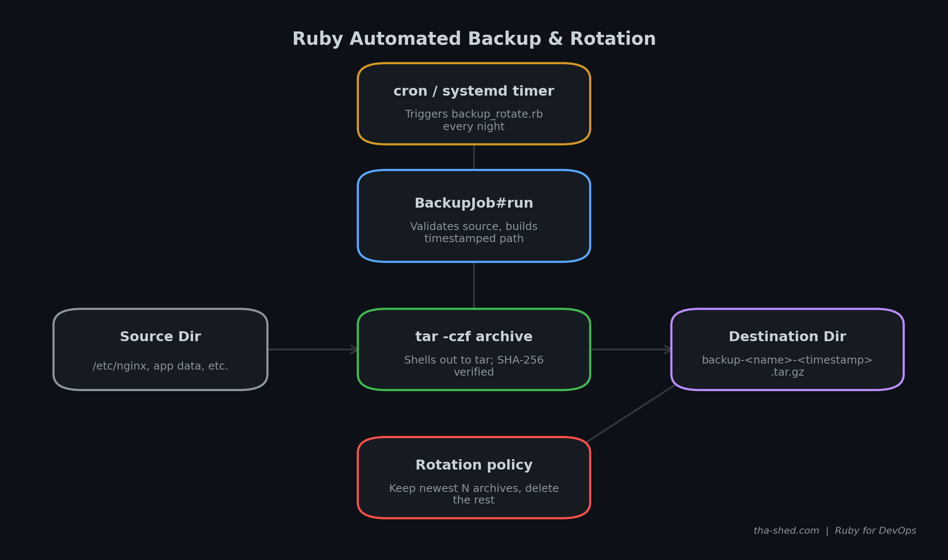948x560 pixels.
Task: Click 'Keep newest N archives, delete the rest'
Action: pyautogui.click(x=474, y=494)
